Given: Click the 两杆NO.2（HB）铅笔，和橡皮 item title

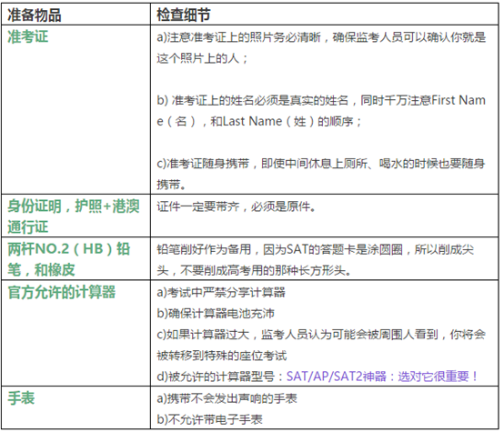Looking at the screenshot, I should tap(69, 259).
